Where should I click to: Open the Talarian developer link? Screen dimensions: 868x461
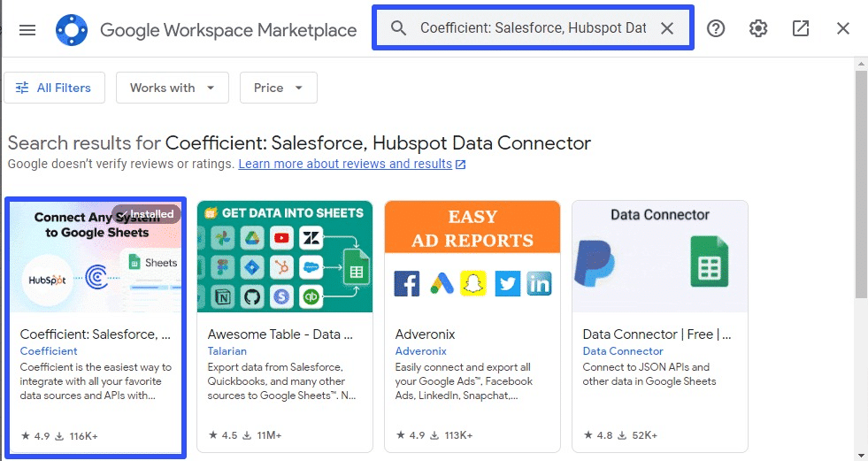(x=227, y=351)
